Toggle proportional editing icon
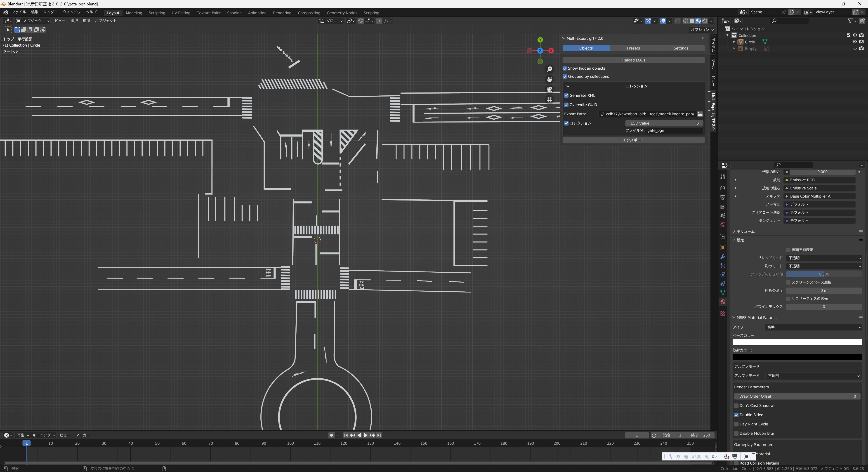Image resolution: width=868 pixels, height=472 pixels. point(379,21)
